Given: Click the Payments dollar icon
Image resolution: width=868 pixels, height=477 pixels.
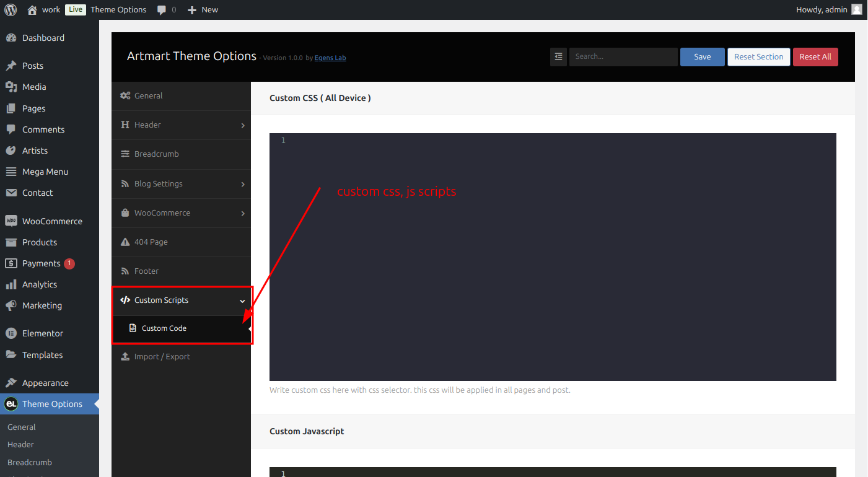Looking at the screenshot, I should (11, 263).
